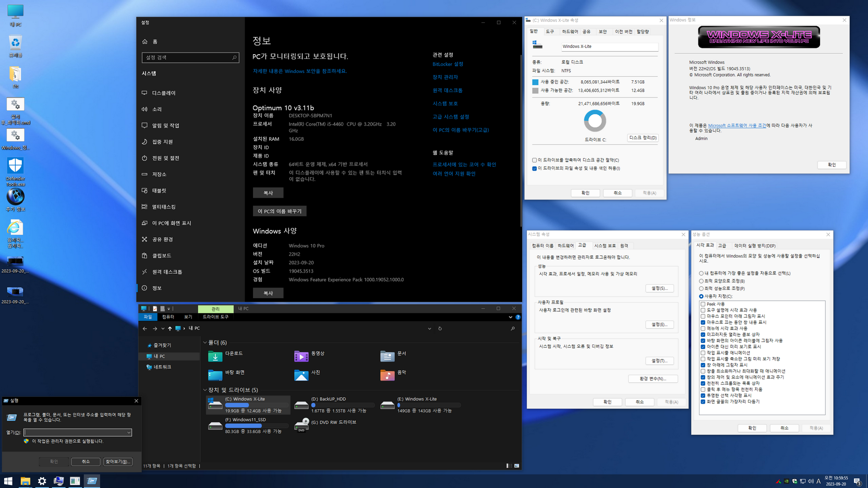Collapse the 장치 및 드라이브 (5) group
This screenshot has width=868, height=488.
point(205,390)
